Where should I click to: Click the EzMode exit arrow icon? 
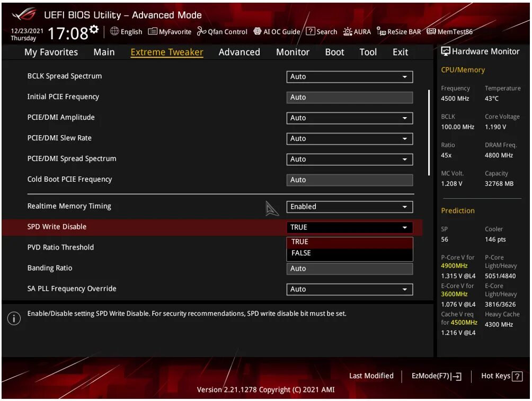456,376
